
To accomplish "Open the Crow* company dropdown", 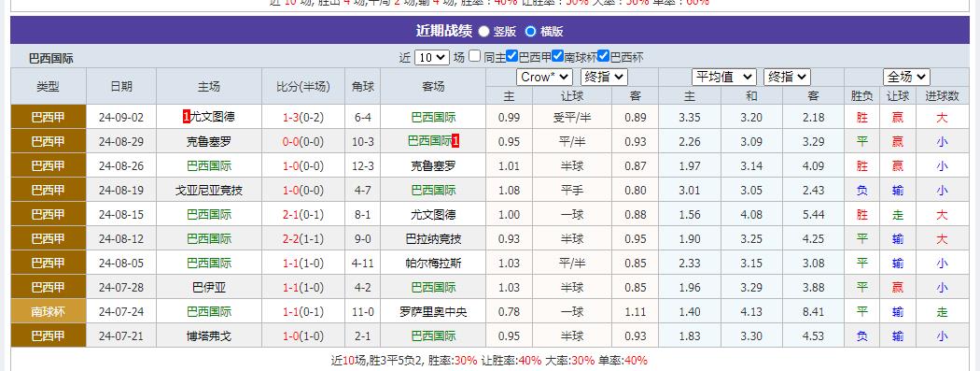I will tap(544, 77).
